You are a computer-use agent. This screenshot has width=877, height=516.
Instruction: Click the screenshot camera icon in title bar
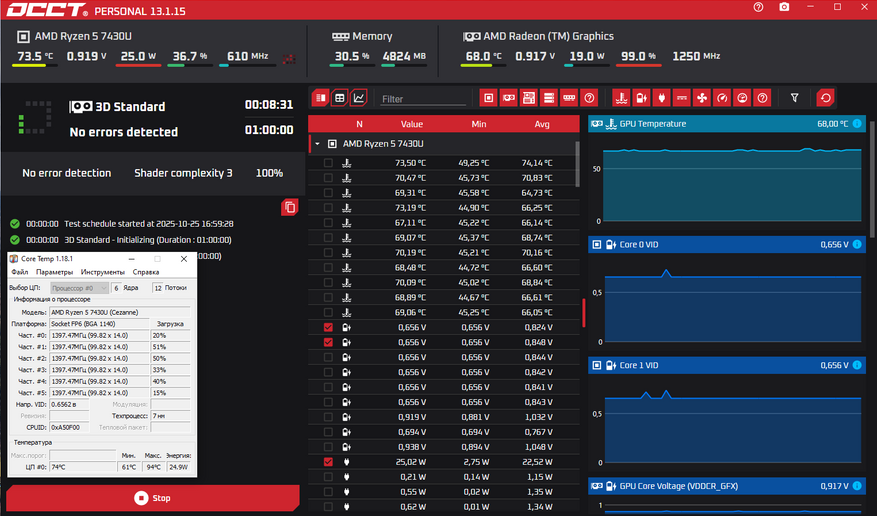click(x=784, y=8)
